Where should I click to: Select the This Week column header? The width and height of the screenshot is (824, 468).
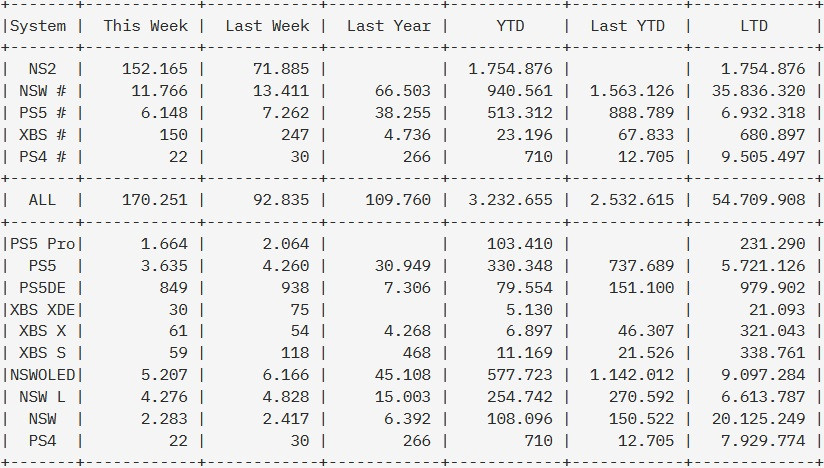(x=146, y=26)
